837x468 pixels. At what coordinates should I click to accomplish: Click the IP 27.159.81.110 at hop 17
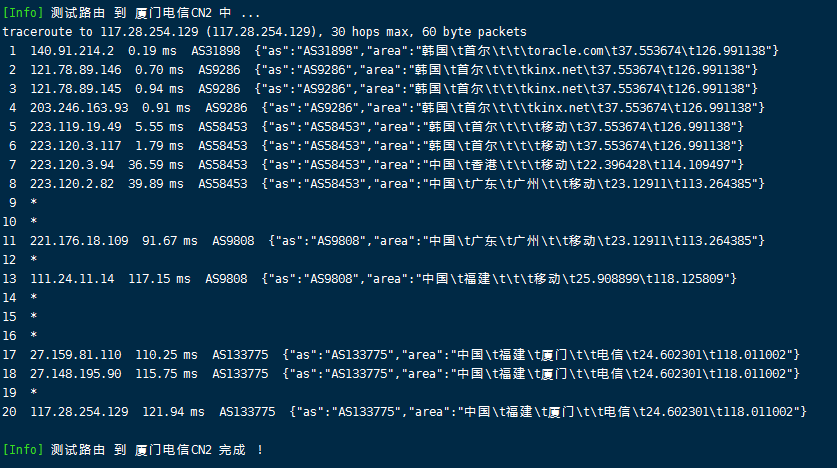(75, 355)
